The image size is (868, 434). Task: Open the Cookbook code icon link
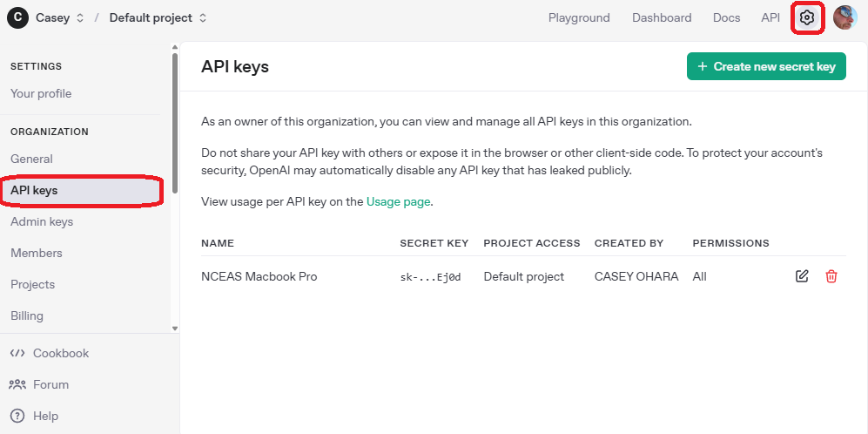click(x=17, y=353)
